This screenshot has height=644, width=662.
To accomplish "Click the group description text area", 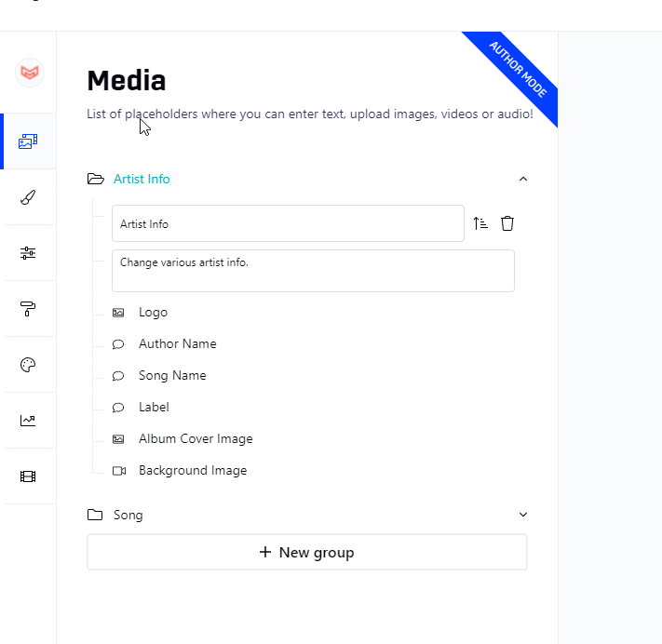I will click(x=313, y=271).
